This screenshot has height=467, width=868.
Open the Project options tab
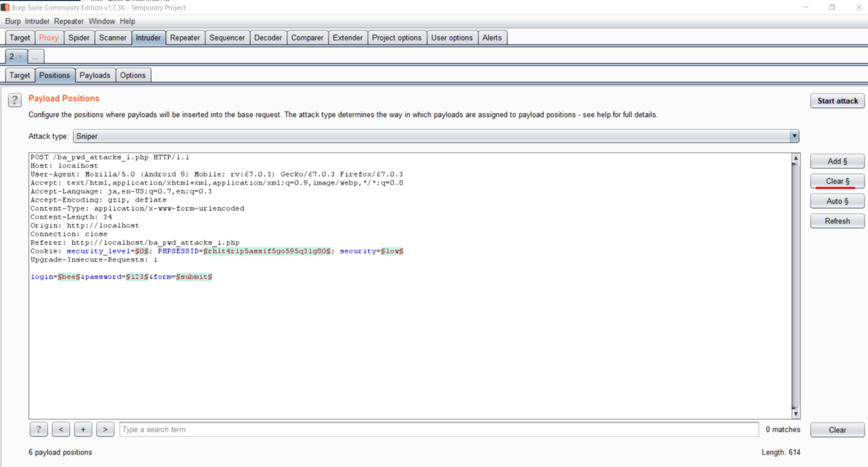point(396,38)
